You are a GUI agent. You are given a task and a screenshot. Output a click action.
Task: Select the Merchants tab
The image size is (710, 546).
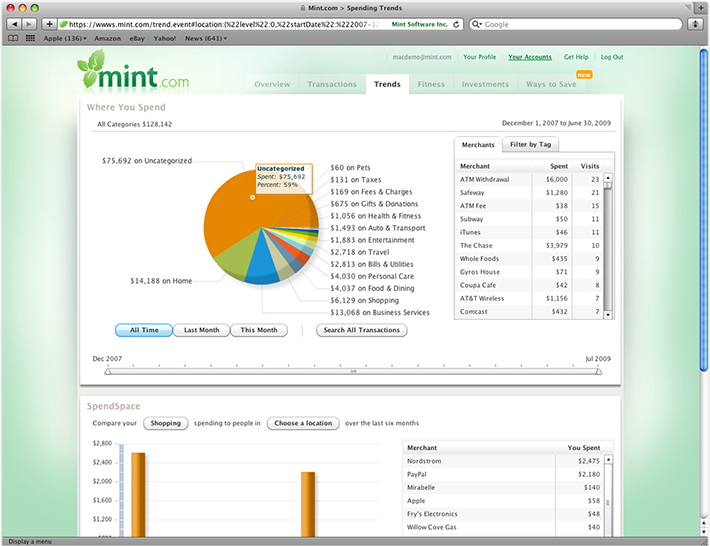pos(478,145)
